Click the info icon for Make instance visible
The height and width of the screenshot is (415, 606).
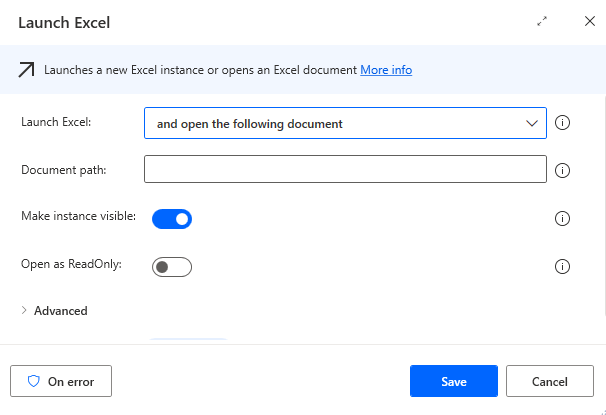click(562, 218)
